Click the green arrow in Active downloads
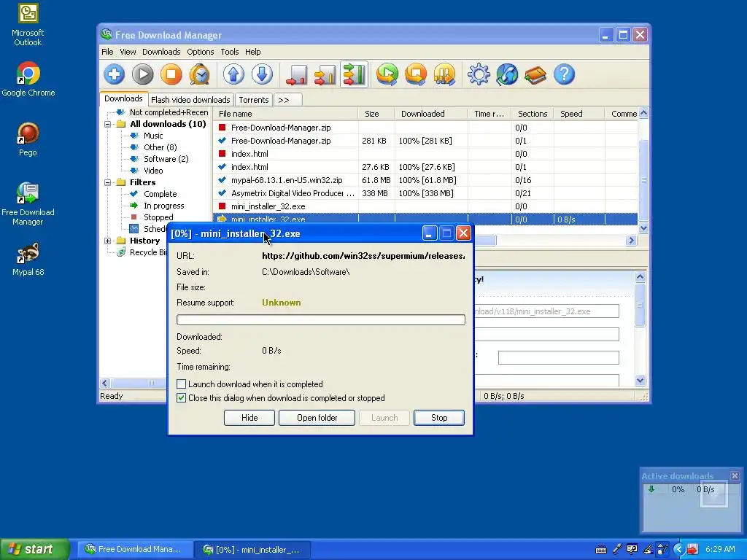This screenshot has height=560, width=747. point(651,489)
